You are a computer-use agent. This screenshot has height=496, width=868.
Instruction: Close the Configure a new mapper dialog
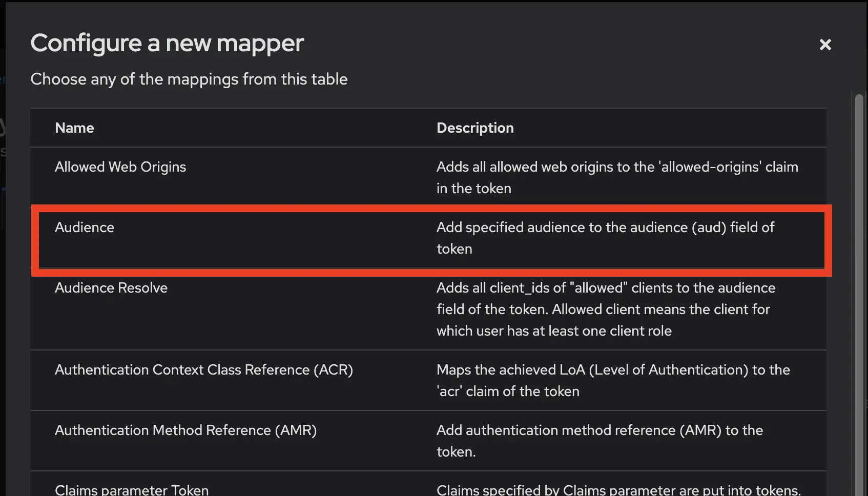coord(825,45)
